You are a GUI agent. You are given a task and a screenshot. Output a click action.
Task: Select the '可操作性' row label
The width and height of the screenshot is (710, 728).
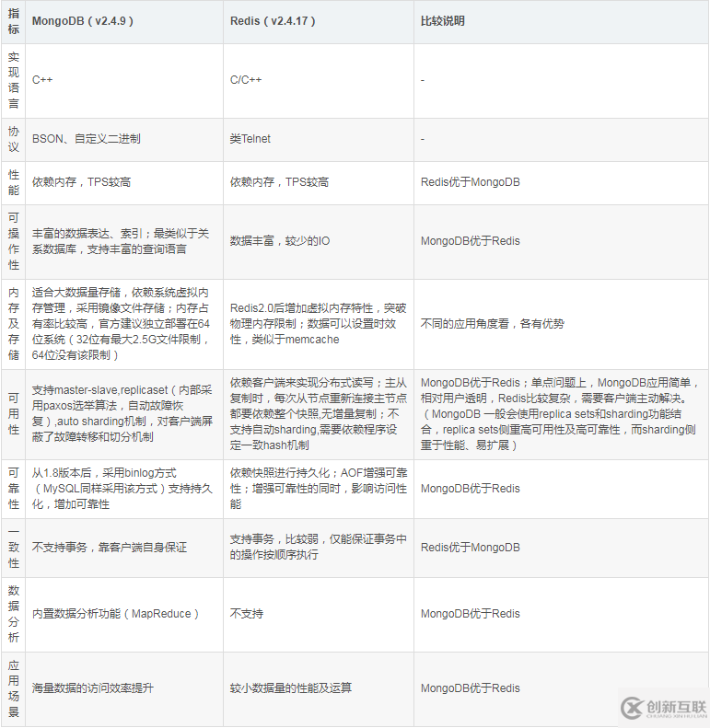pos(14,241)
